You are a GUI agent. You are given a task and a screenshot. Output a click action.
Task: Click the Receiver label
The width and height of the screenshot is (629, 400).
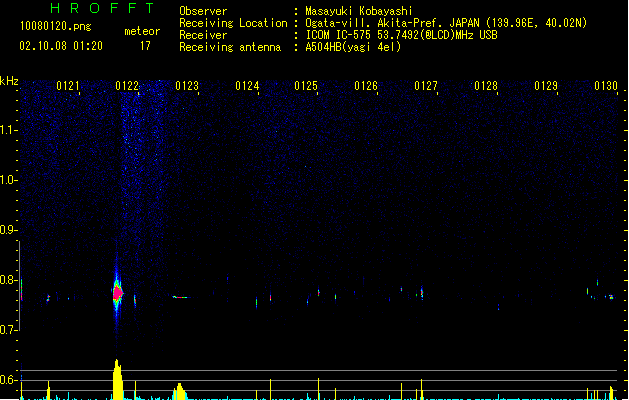[203, 35]
